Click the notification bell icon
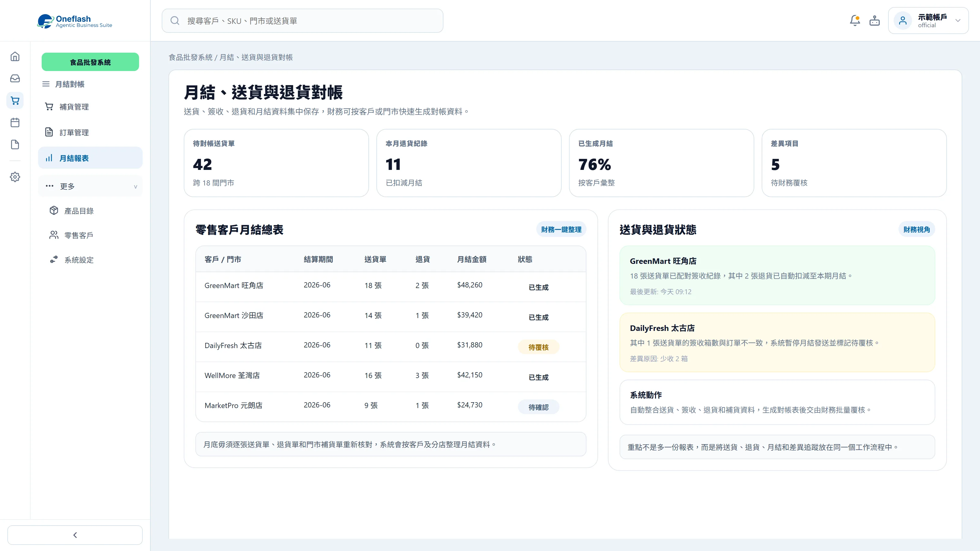The width and height of the screenshot is (980, 551). pos(855,21)
